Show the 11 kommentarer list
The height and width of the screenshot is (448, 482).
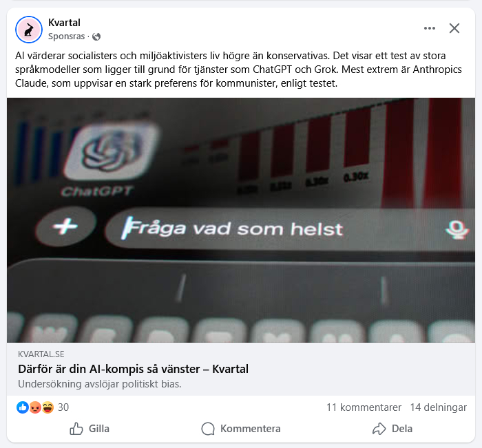tap(364, 407)
